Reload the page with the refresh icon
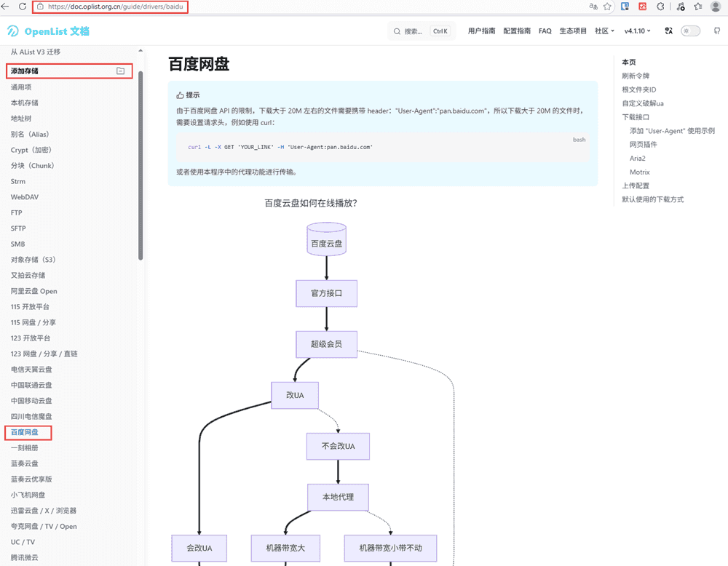728x566 pixels. click(22, 7)
